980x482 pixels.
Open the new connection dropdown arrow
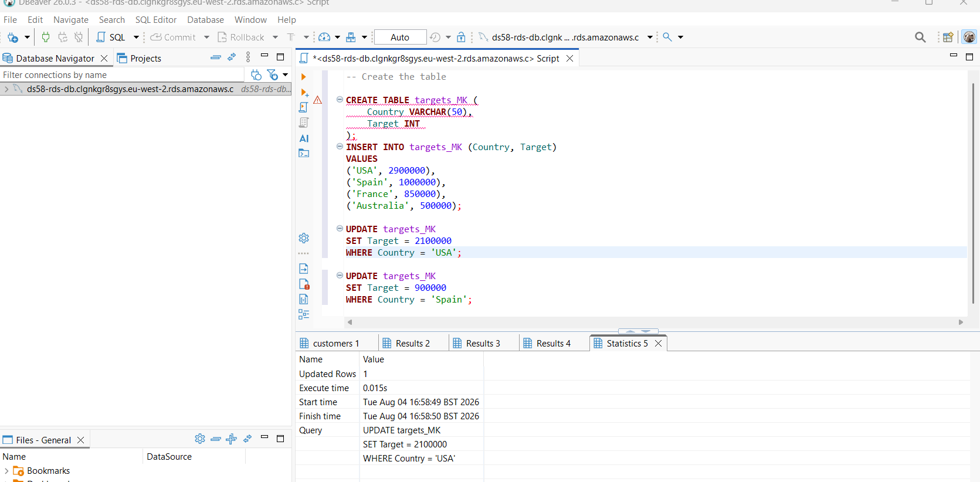click(27, 38)
